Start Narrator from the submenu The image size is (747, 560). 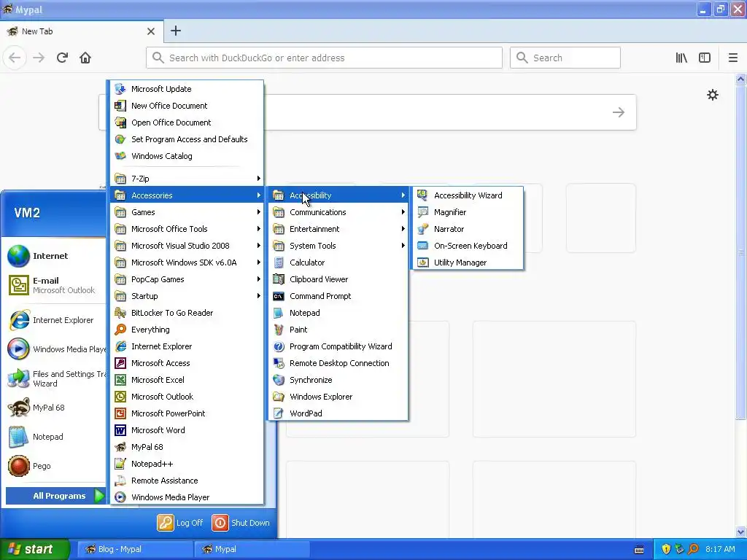(x=468, y=229)
